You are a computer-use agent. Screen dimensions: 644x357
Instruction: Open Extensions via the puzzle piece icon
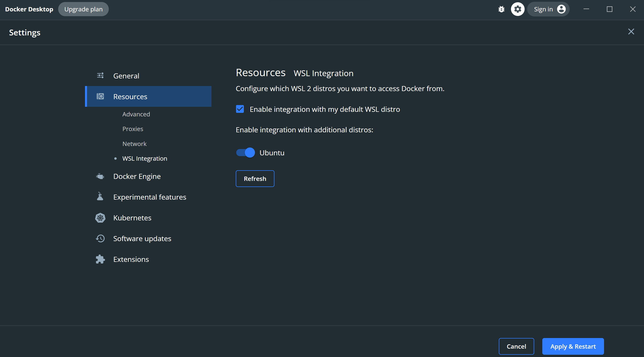pyautogui.click(x=100, y=259)
